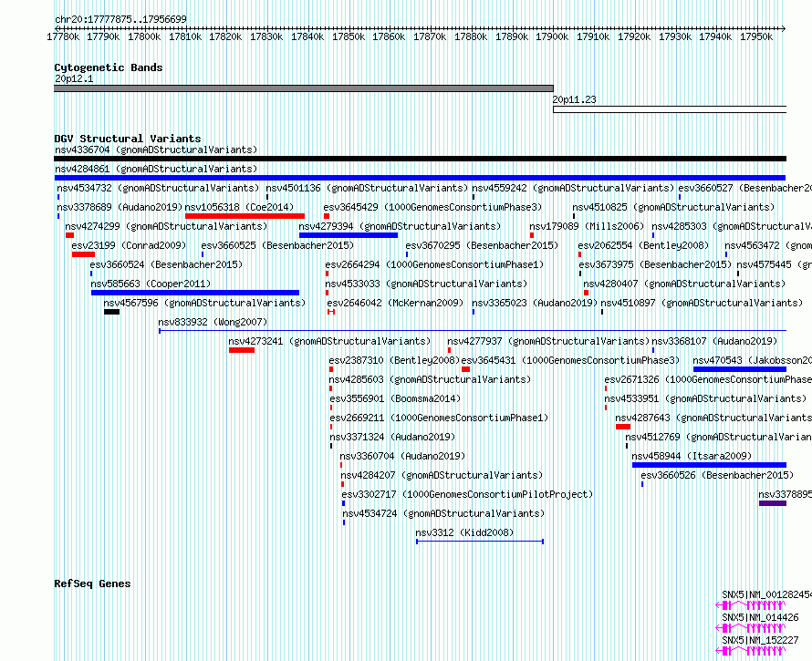Open the nsv4285303 variant label
This screenshot has width=812, height=661.
(x=731, y=226)
